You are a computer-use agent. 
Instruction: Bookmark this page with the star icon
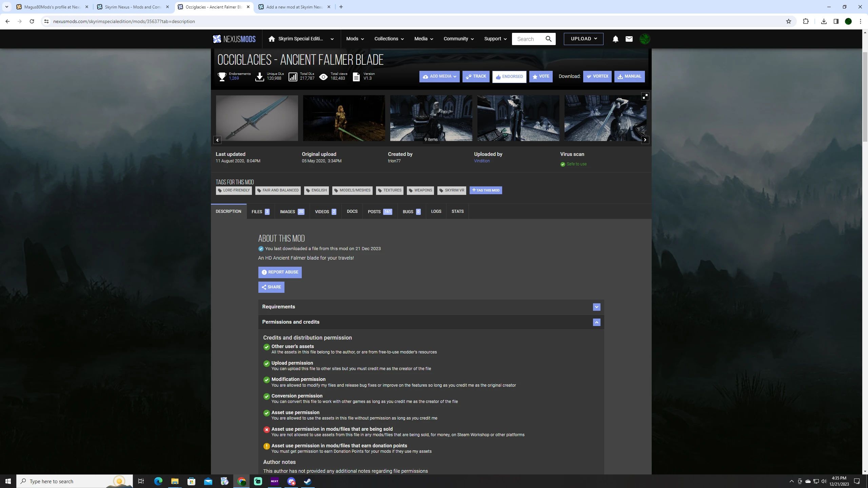coord(789,21)
